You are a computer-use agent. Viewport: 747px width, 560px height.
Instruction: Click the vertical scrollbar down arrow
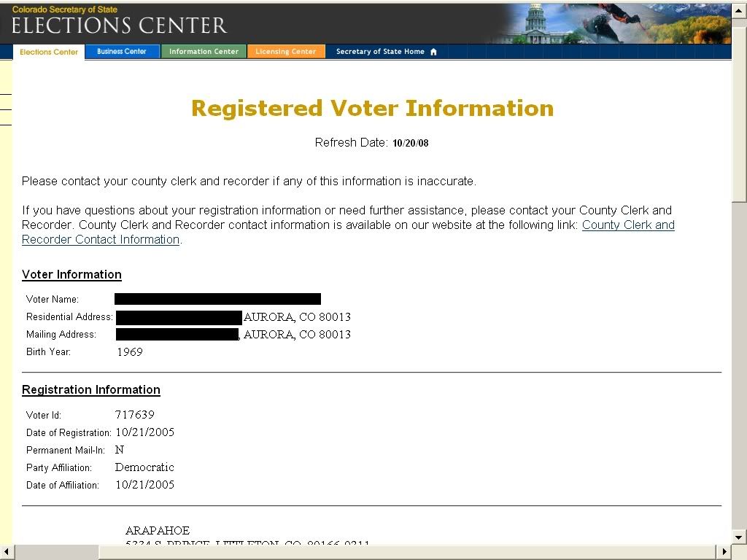[x=739, y=537]
